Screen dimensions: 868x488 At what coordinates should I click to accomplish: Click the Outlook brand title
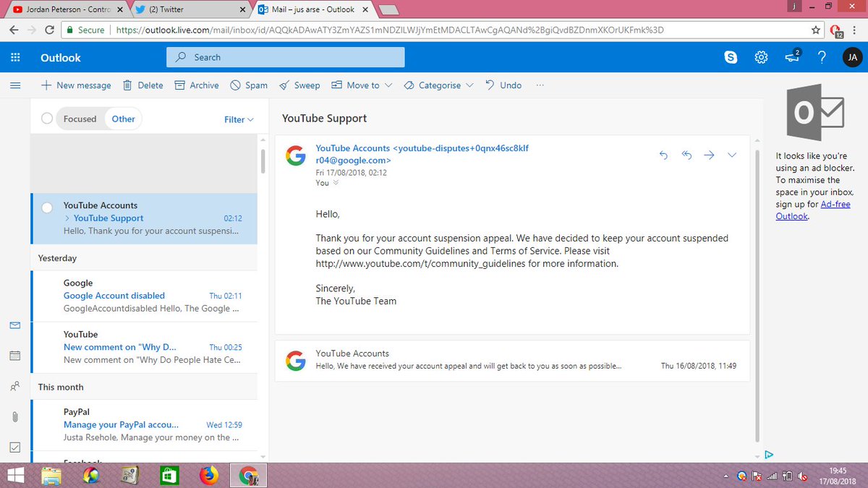[61, 58]
